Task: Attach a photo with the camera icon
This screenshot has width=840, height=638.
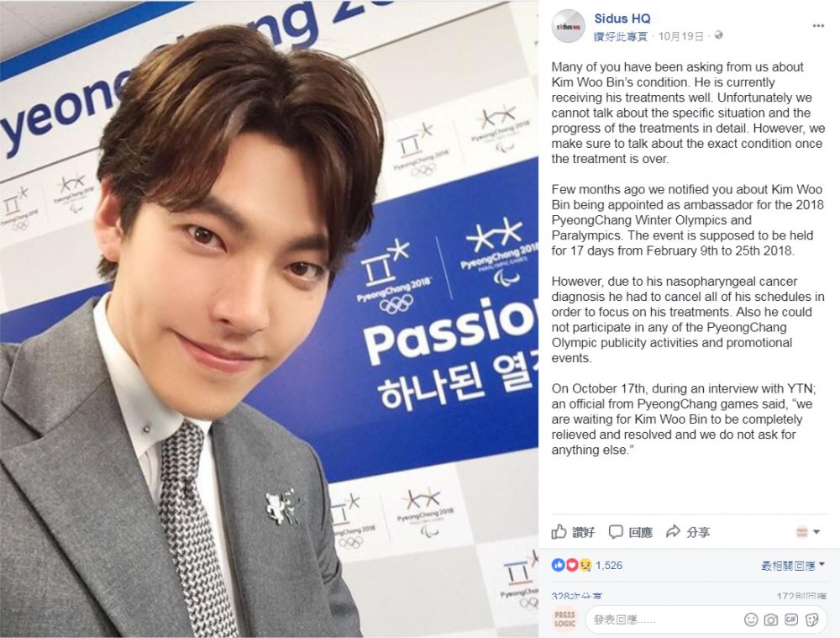Action: [x=771, y=620]
